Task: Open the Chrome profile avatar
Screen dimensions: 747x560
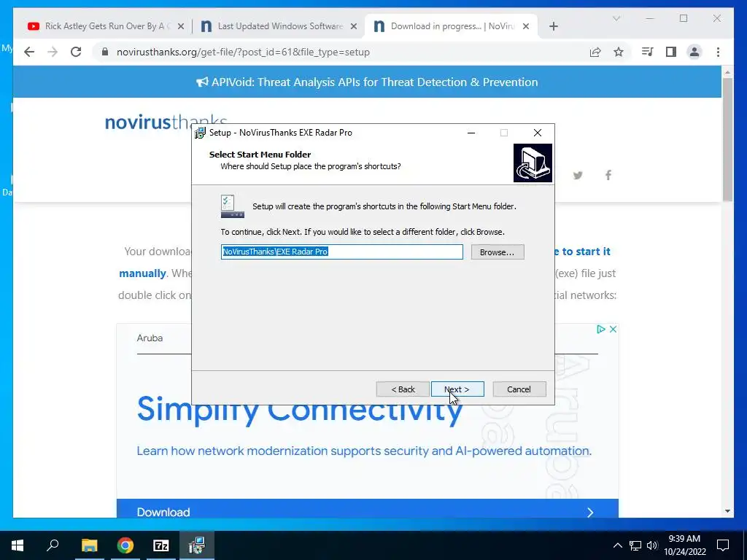Action: [x=694, y=52]
